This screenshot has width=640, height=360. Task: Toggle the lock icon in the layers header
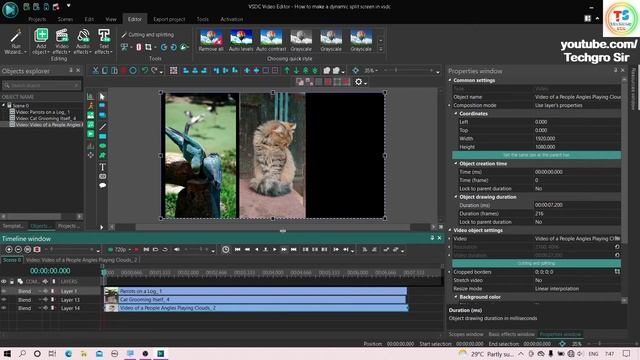click(12, 281)
